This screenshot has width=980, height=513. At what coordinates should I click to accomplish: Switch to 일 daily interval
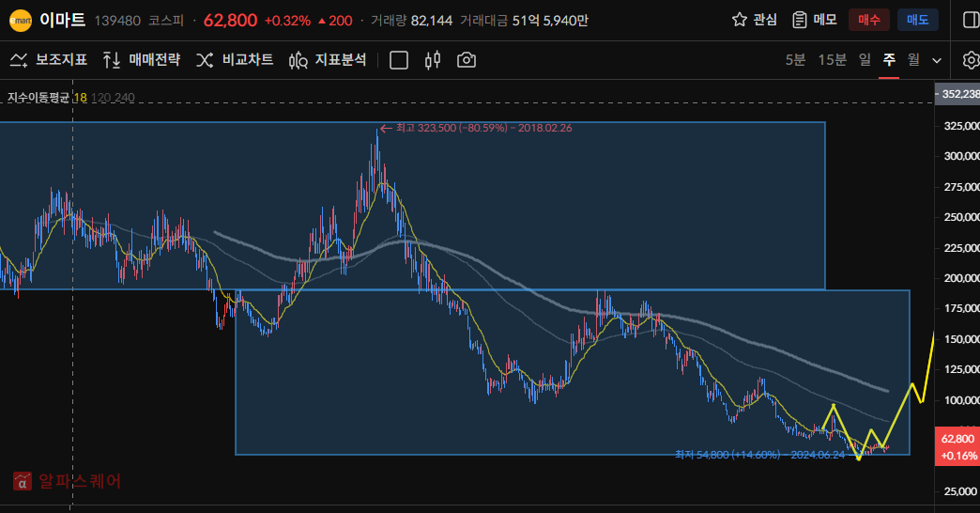[x=865, y=60]
